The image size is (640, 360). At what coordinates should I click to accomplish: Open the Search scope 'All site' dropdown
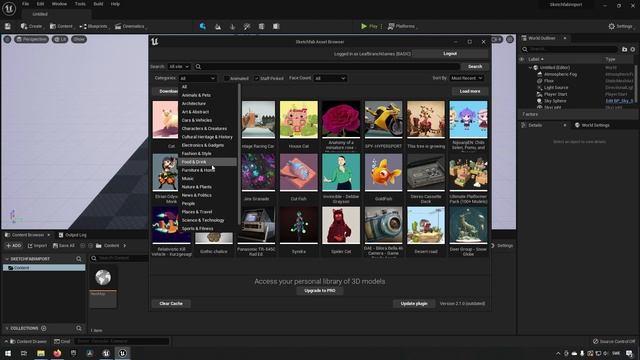[179, 67]
